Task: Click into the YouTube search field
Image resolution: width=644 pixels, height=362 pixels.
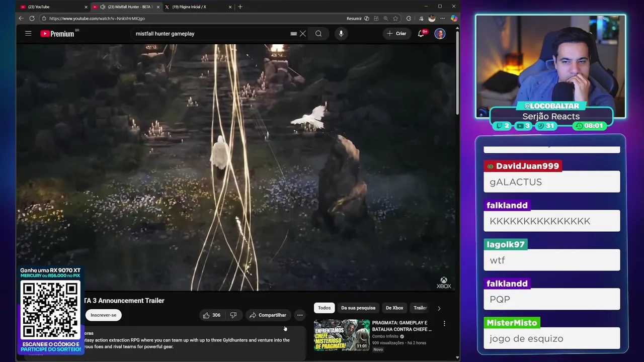Action: click(211, 34)
